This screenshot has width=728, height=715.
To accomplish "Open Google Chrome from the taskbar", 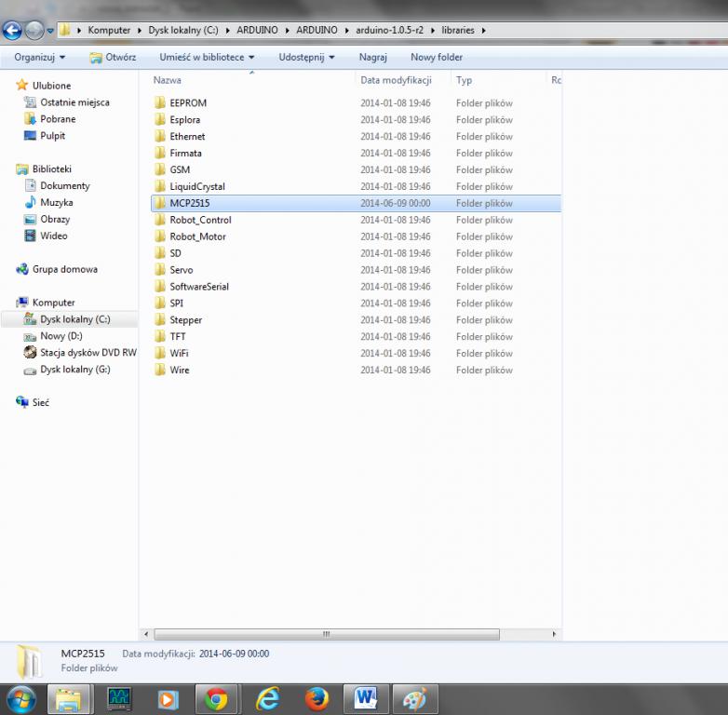I will tap(216, 697).
